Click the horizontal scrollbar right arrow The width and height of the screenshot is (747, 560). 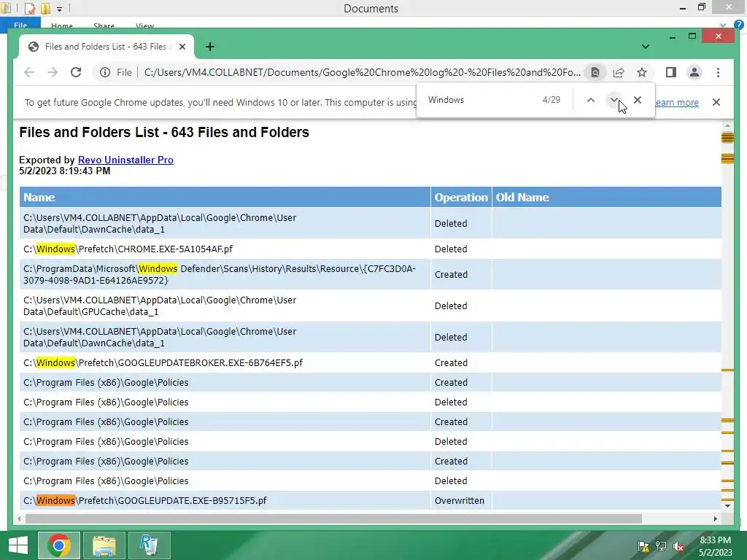[x=716, y=518]
